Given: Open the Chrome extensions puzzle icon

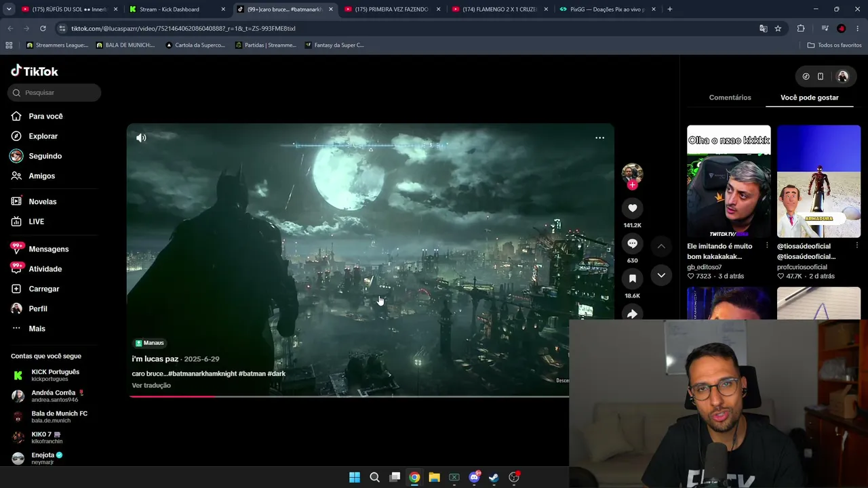Looking at the screenshot, I should (x=801, y=28).
